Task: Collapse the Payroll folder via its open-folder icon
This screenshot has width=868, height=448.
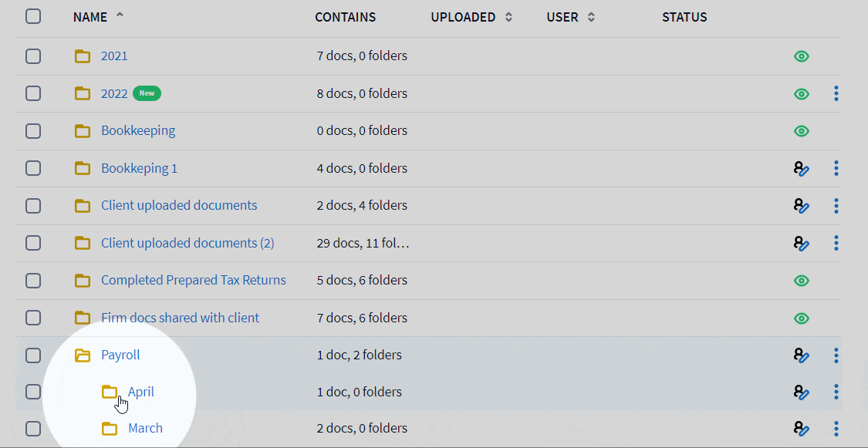Action: (83, 355)
